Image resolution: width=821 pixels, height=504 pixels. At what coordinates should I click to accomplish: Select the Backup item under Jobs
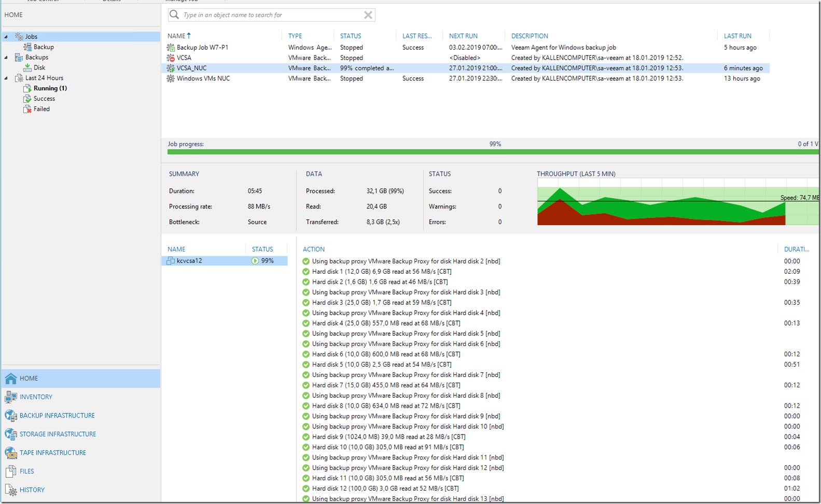tap(44, 47)
